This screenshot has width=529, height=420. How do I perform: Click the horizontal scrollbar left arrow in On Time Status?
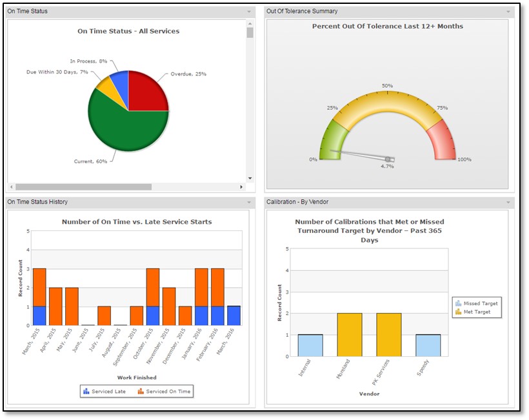[12, 186]
